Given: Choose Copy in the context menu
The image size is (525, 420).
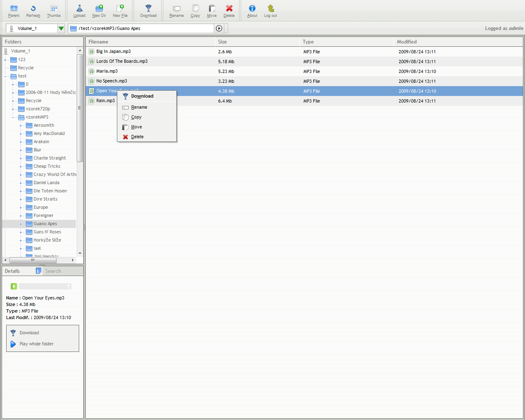Looking at the screenshot, I should [147, 117].
